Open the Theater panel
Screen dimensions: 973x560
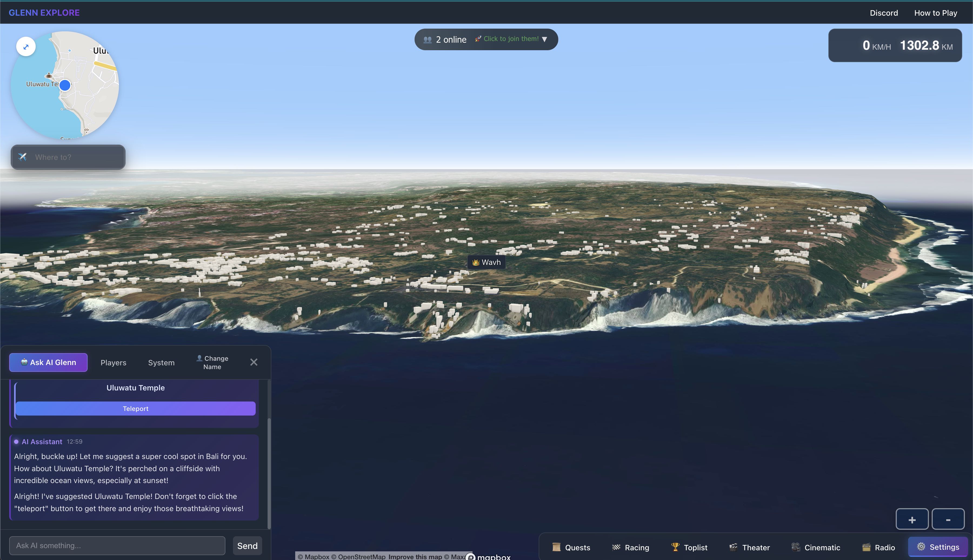[749, 547]
